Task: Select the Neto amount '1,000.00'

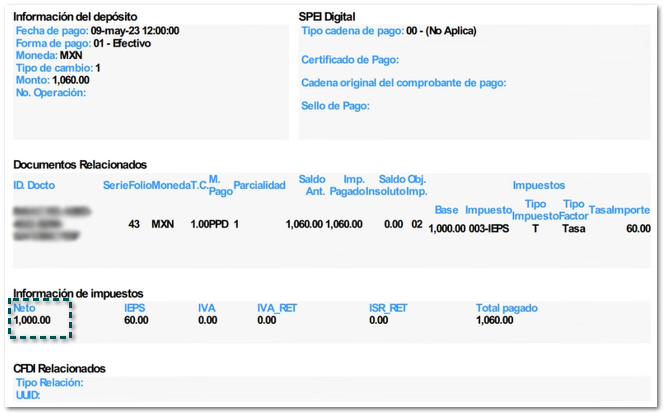Action: (32, 320)
